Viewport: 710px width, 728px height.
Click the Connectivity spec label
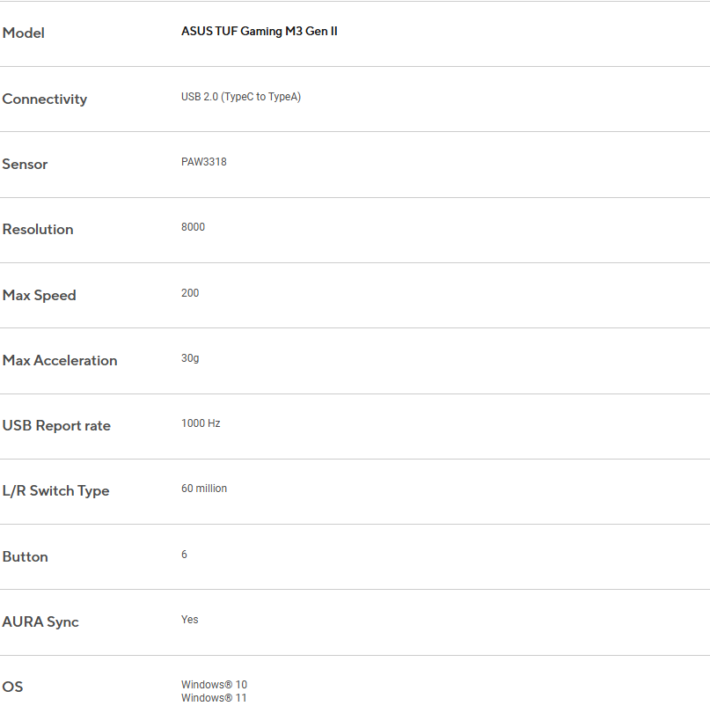45,99
